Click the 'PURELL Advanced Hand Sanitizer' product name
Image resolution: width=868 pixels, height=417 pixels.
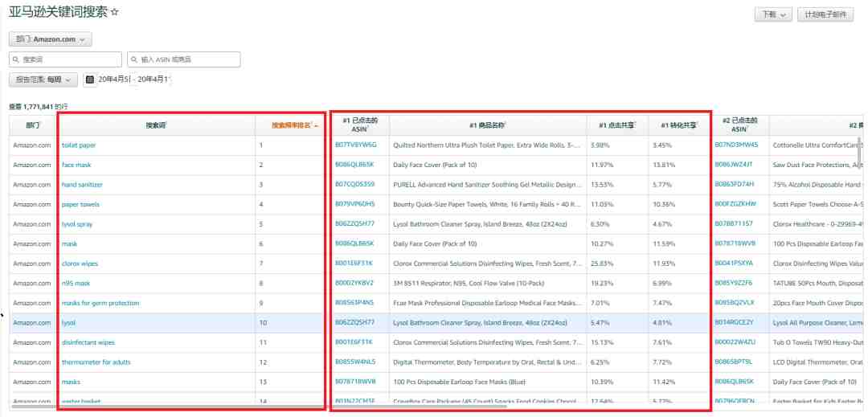click(487, 185)
